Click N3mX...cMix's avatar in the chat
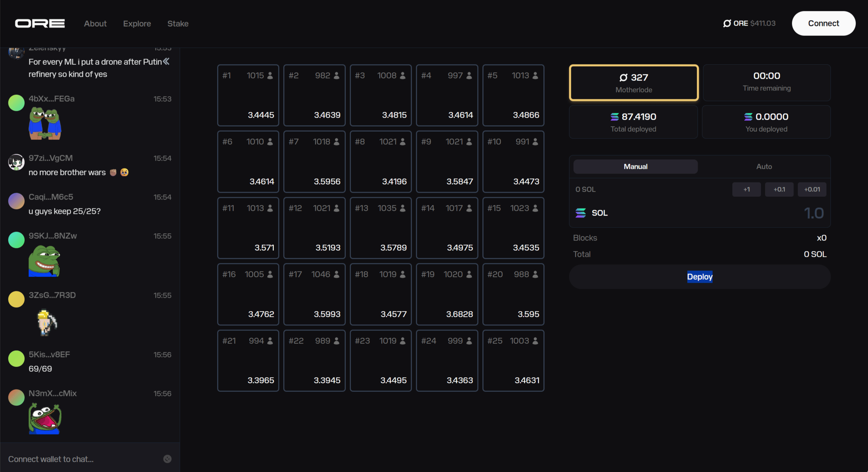Image resolution: width=868 pixels, height=472 pixels. 16,397
